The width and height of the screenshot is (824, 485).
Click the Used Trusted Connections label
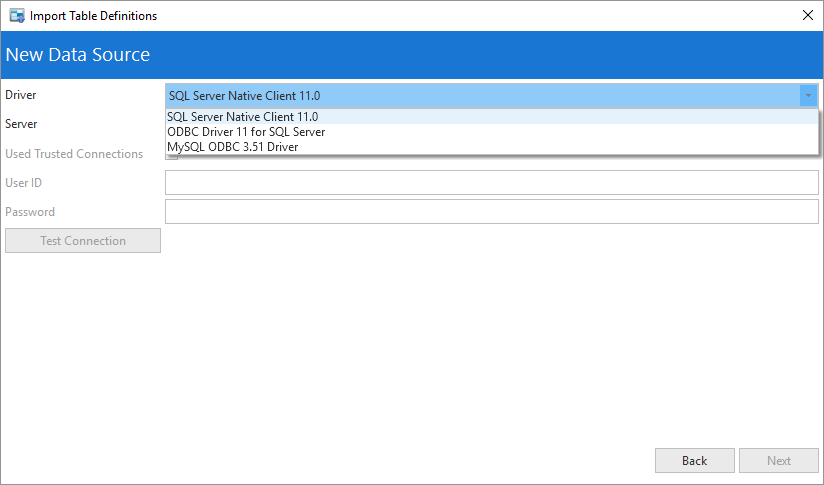pos(74,154)
